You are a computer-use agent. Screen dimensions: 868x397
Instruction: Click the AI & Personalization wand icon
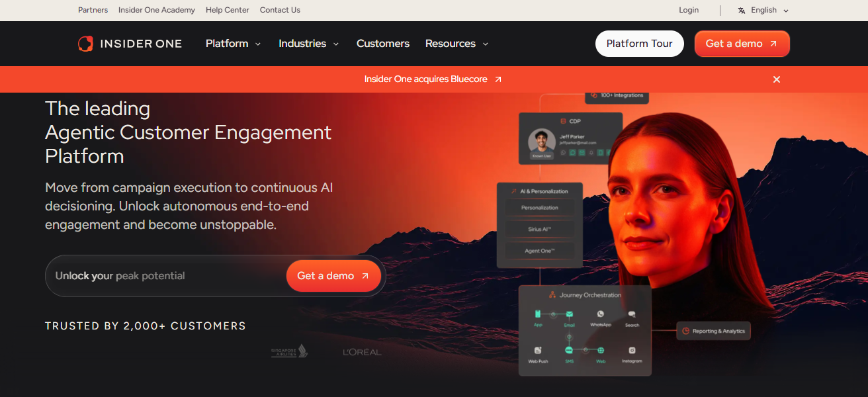pos(513,191)
